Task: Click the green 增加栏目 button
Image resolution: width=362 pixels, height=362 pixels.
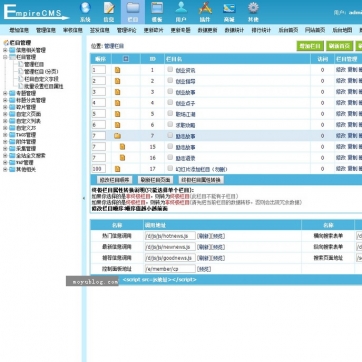Action: (310, 46)
